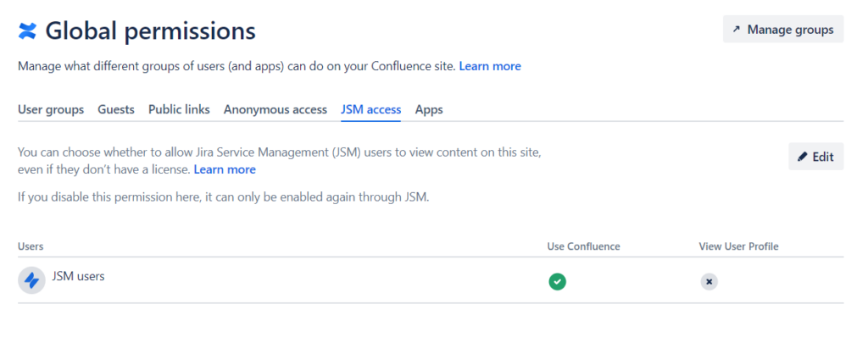
Task: Click the grey View User Profile cross icon
Action: (709, 281)
